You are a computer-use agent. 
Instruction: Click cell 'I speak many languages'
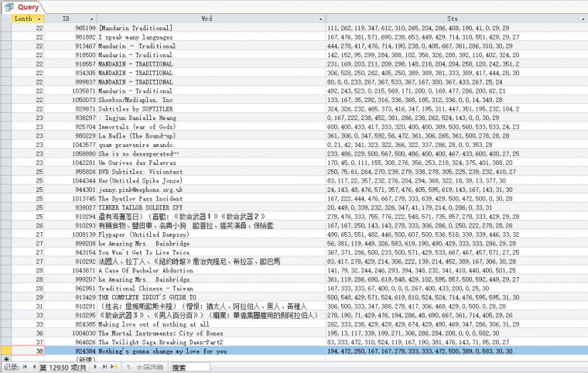point(211,37)
